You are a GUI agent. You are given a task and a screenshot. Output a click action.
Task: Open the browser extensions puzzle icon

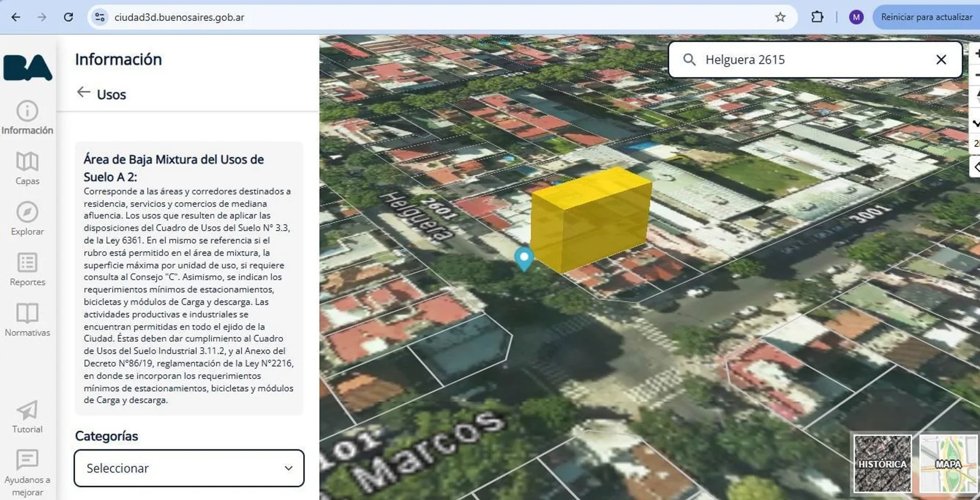click(x=817, y=17)
